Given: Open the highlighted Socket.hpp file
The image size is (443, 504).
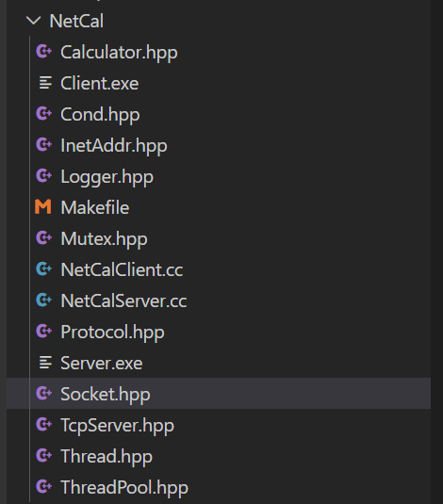Looking at the screenshot, I should pyautogui.click(x=106, y=395).
